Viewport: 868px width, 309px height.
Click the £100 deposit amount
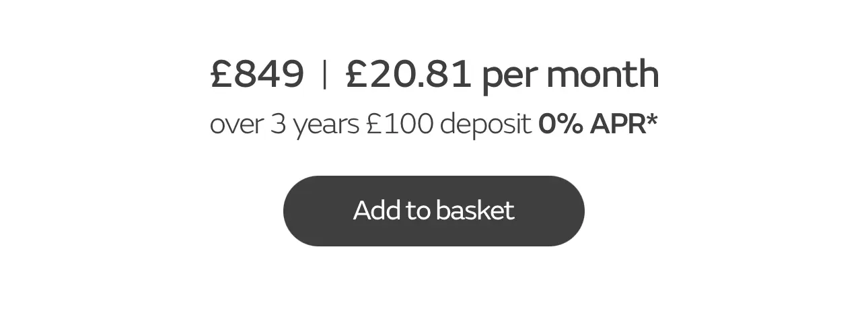(x=400, y=124)
